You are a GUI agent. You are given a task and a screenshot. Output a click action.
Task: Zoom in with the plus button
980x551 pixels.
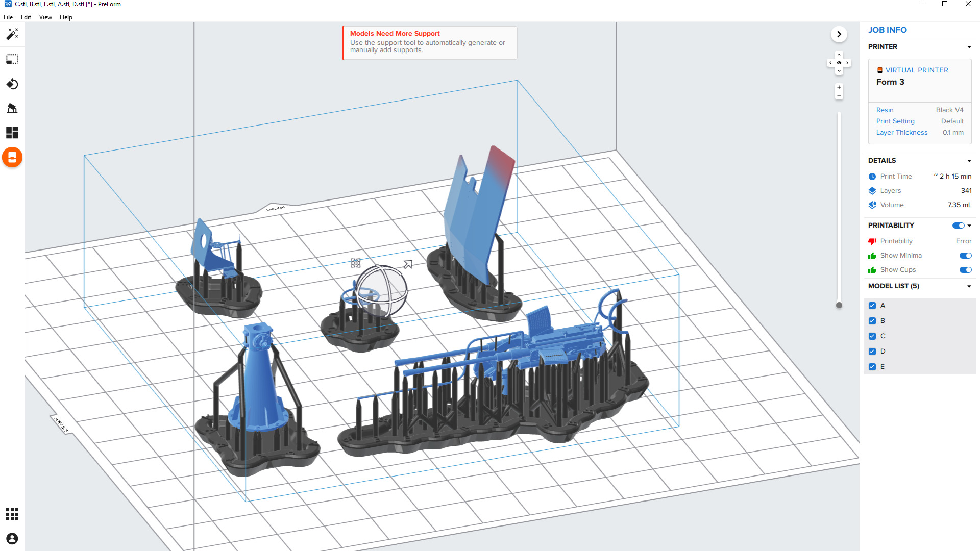coord(839,87)
